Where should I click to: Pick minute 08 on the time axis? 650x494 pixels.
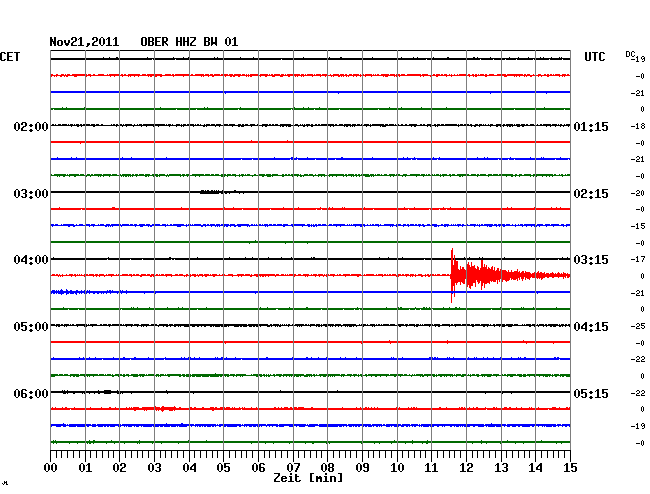(x=327, y=468)
